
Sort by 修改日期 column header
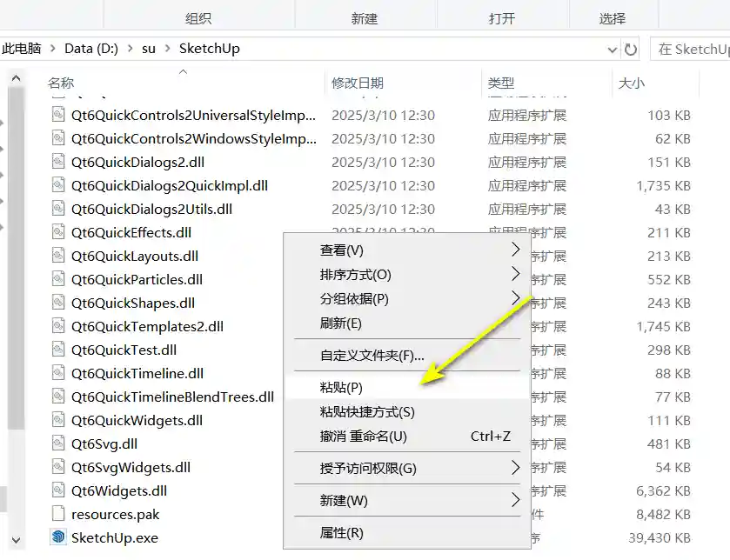coord(357,83)
